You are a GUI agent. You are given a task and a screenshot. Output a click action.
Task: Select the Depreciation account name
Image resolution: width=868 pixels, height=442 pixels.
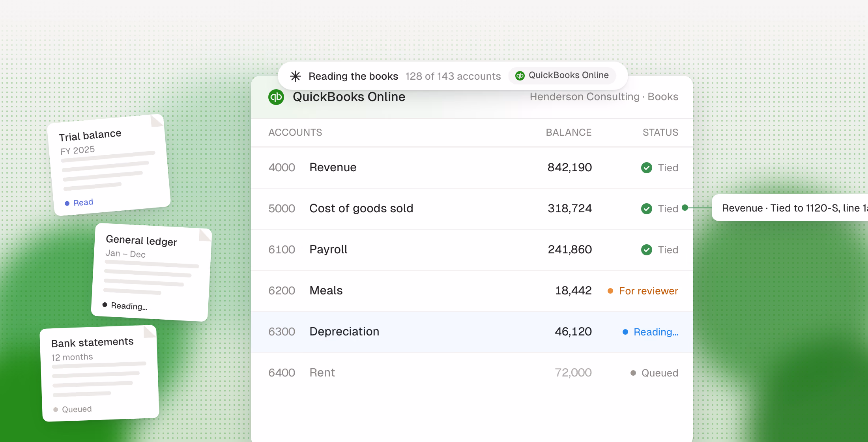[x=344, y=331]
